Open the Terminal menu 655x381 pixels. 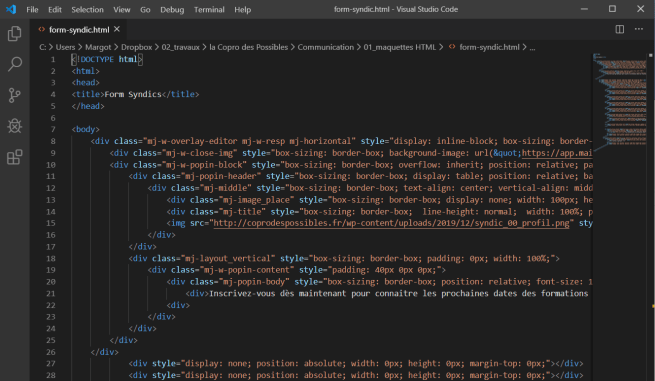click(209, 10)
